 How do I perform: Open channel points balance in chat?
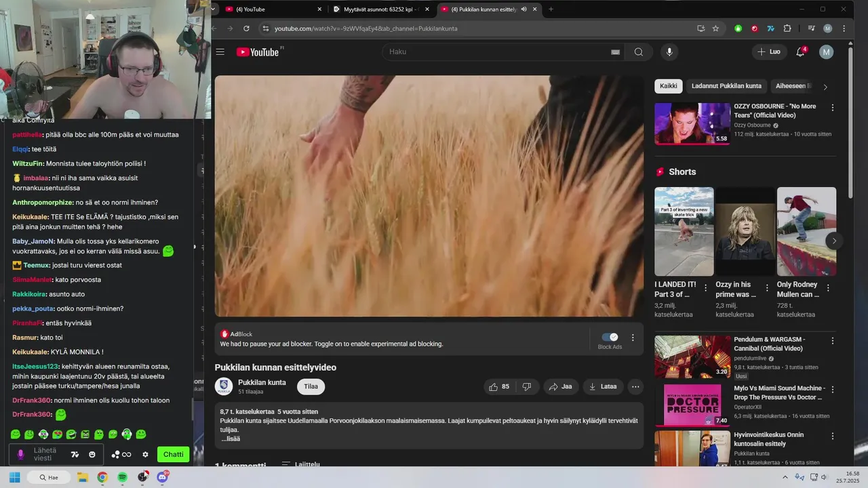121,454
